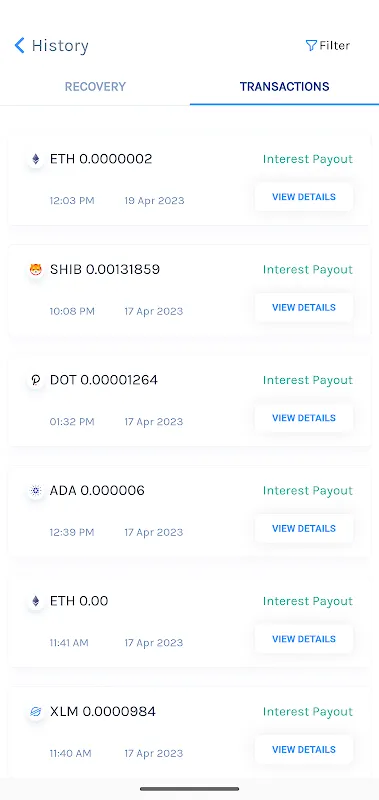379x800 pixels.
Task: Switch to the RECOVERY tab
Action: tap(95, 87)
